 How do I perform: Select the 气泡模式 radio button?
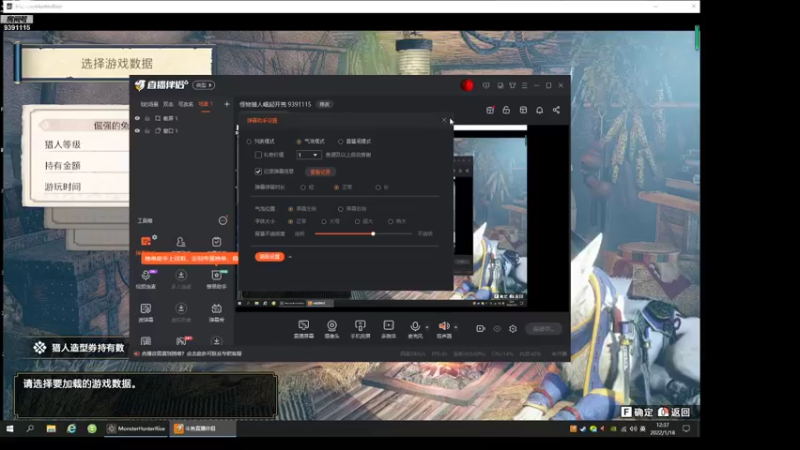click(299, 141)
